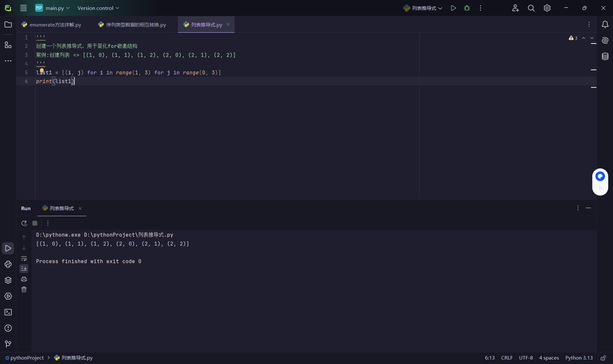
Task: Open the Run tool window sidebar icon
Action: 8,248
